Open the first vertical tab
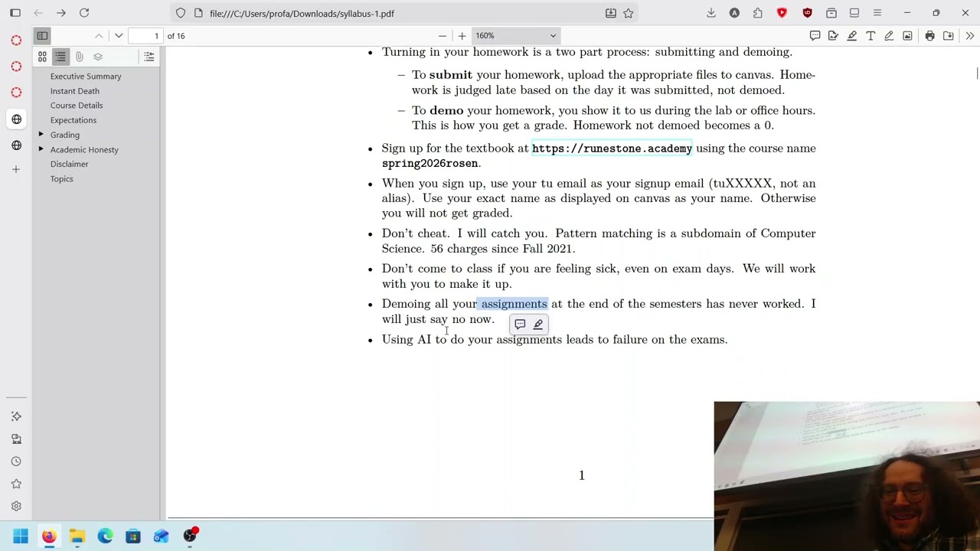Viewport: 980px width, 551px height. [x=16, y=41]
